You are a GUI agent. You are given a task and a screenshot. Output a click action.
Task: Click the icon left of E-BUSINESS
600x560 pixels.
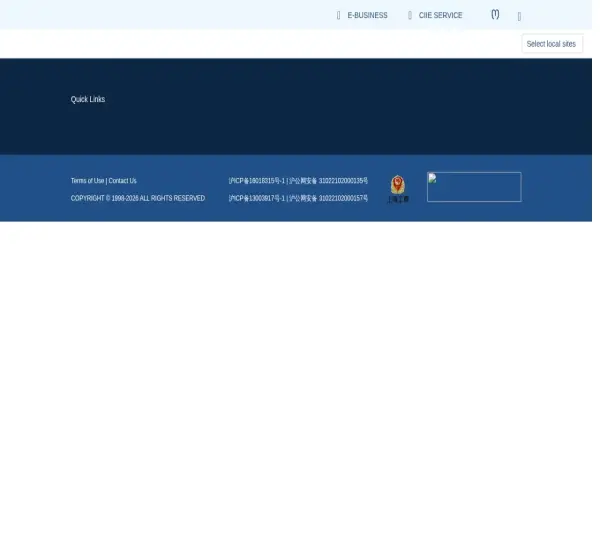(338, 15)
